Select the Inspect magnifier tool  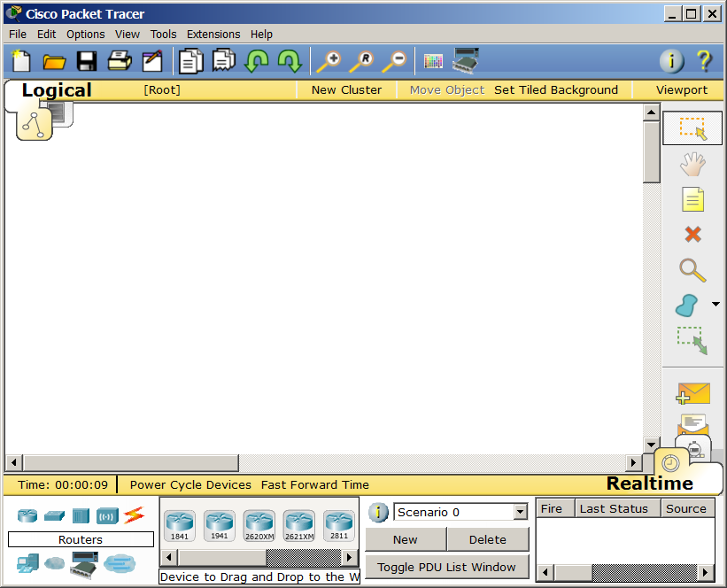pyautogui.click(x=692, y=270)
